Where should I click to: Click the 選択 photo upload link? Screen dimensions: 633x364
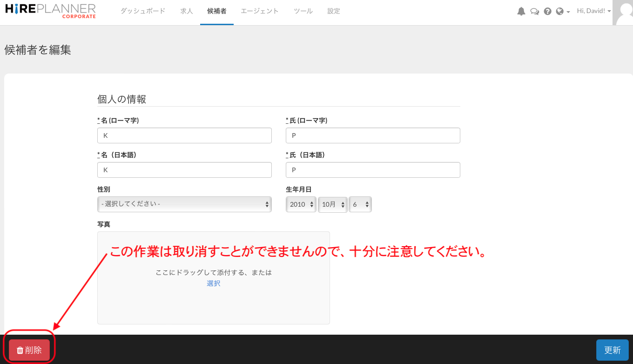pos(214,283)
